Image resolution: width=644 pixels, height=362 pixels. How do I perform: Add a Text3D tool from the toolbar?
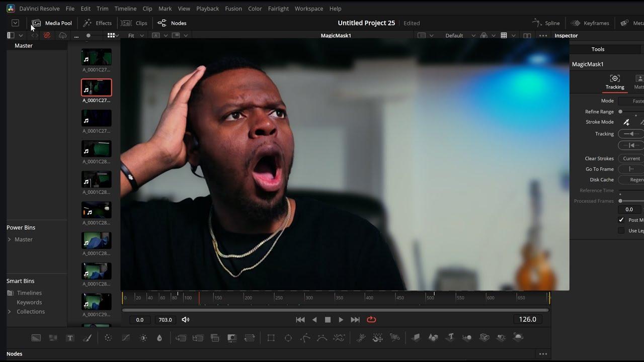tap(451, 337)
